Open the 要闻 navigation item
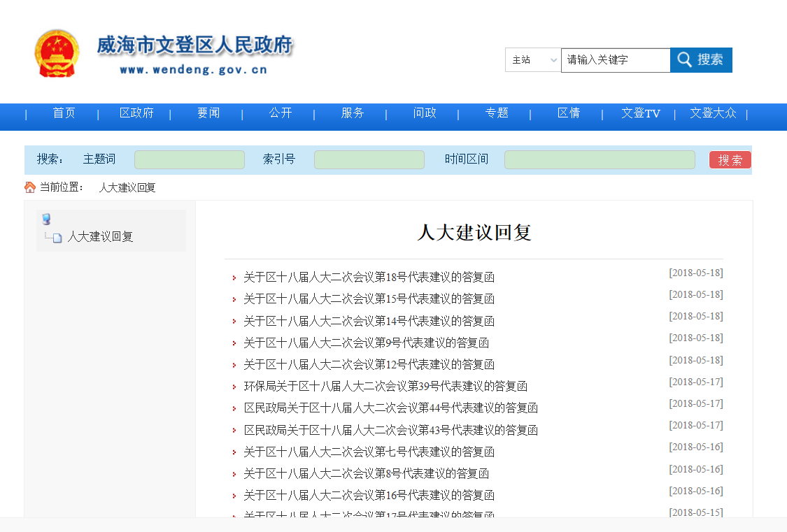 [208, 113]
